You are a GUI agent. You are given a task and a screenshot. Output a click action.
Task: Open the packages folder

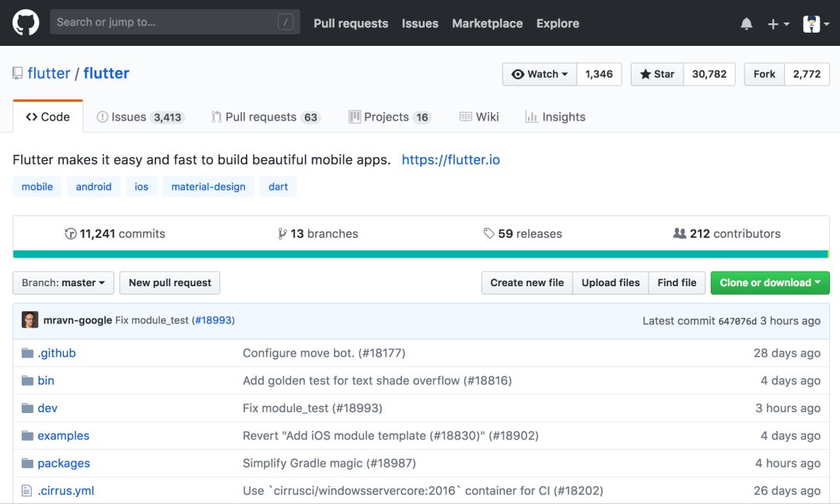point(64,464)
